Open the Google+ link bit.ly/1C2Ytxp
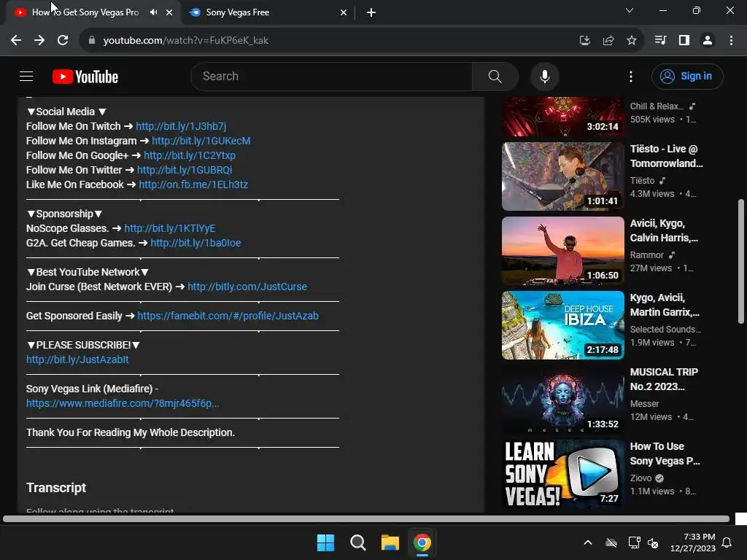 (190, 155)
